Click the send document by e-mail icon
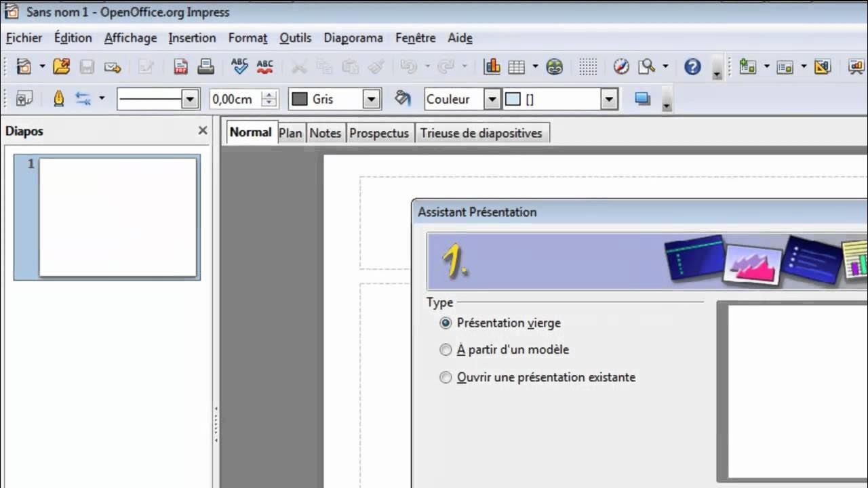This screenshot has height=488, width=868. [x=113, y=66]
